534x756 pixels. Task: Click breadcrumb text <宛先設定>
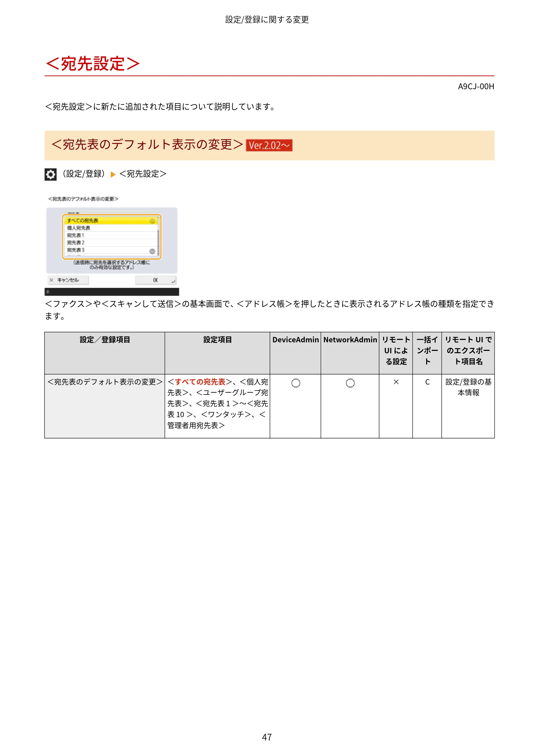coord(143,174)
